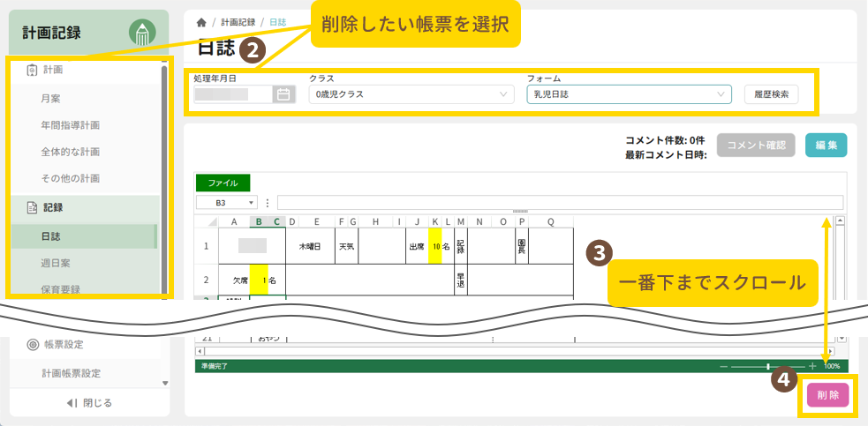This screenshot has width=868, height=426.
Task: Click the 編集 button
Action: (826, 146)
